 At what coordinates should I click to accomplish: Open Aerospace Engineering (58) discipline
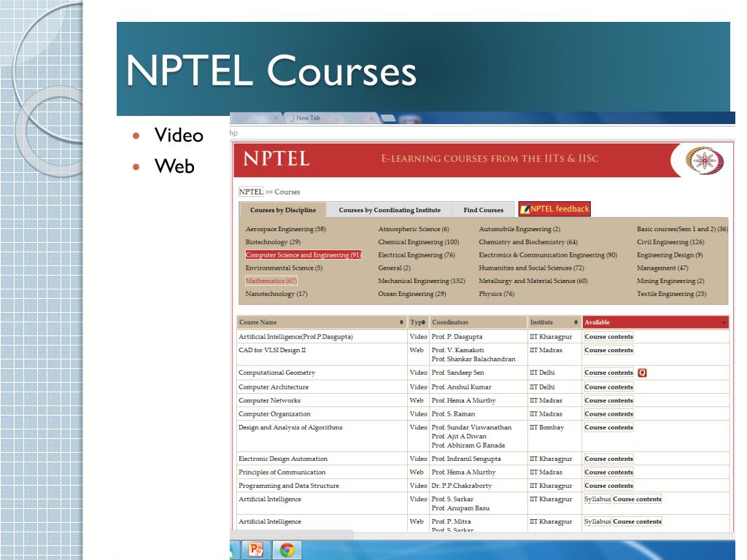[285, 229]
